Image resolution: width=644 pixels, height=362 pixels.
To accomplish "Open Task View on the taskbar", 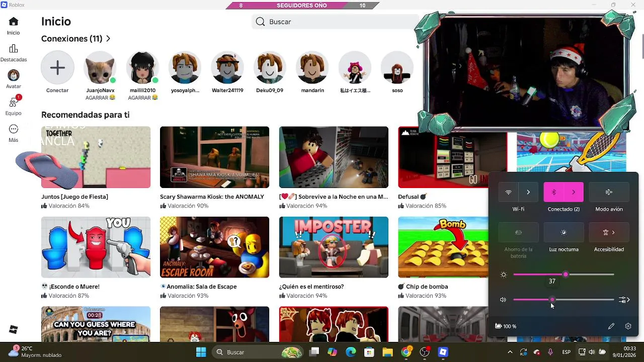I will click(314, 352).
